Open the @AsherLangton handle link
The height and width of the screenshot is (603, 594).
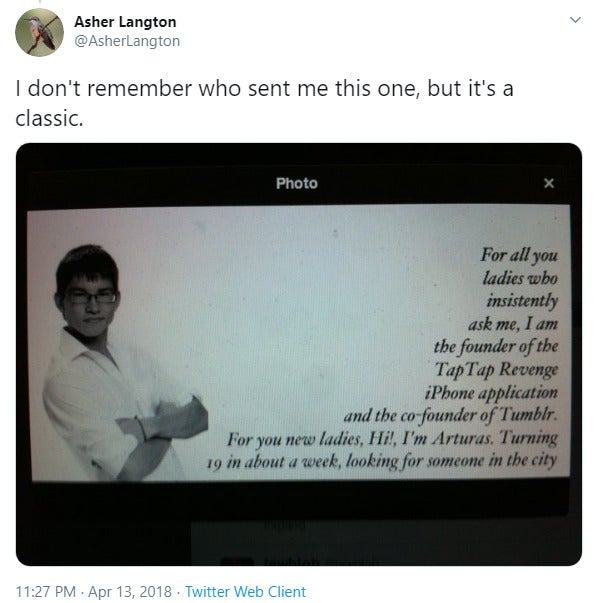pyautogui.click(x=127, y=41)
